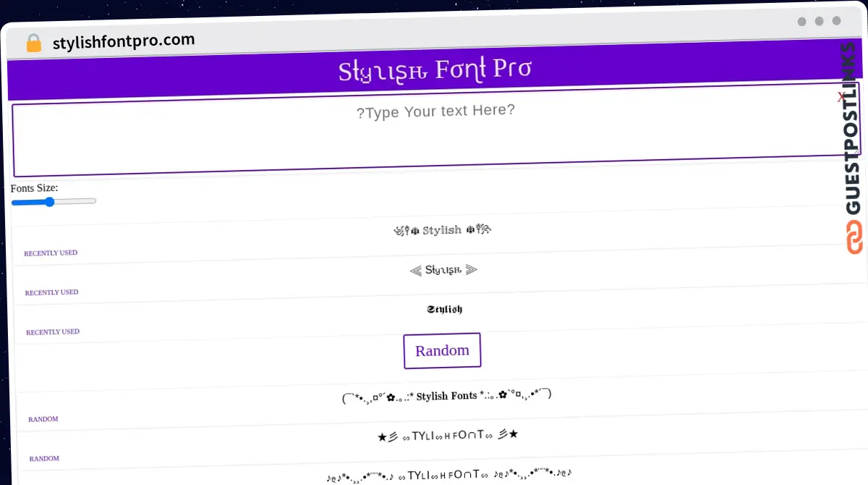The width and height of the screenshot is (868, 485).
Task: Select the second RECENTLY USED label
Action: coord(51,292)
